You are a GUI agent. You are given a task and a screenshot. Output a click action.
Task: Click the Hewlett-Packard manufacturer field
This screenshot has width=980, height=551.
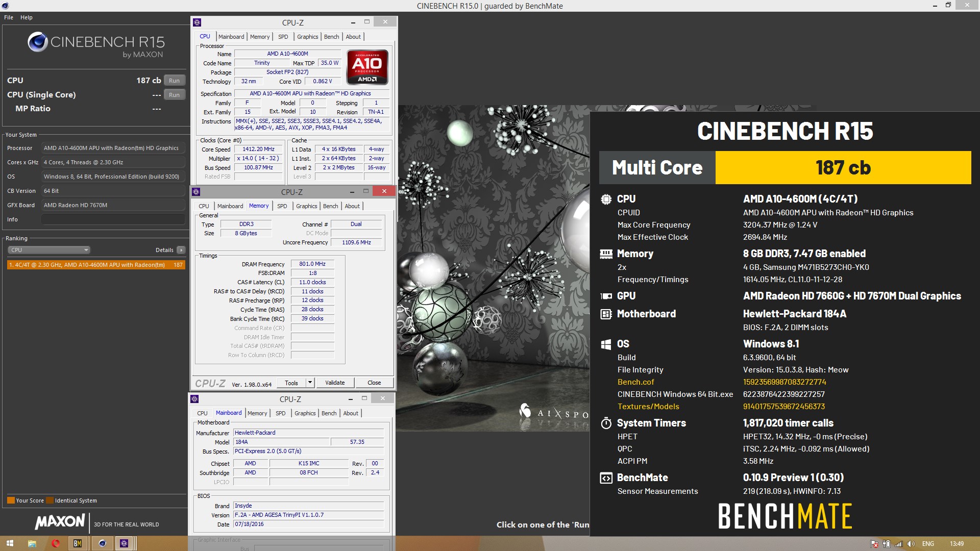tap(309, 433)
